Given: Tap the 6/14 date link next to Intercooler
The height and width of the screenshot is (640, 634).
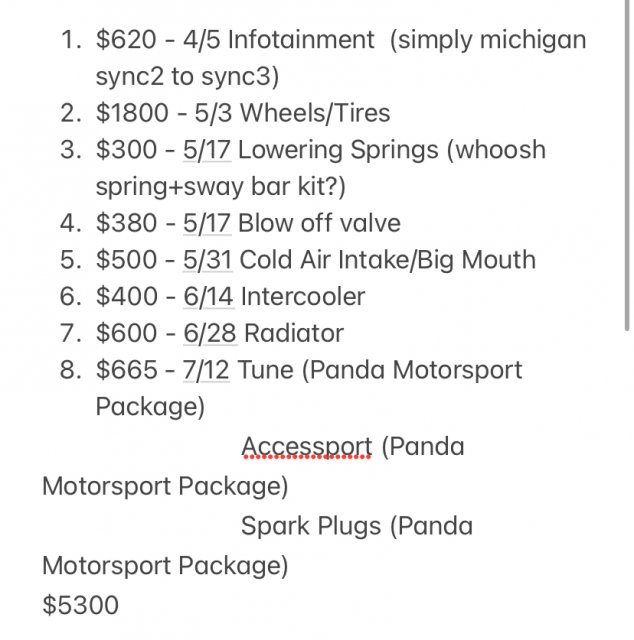Looking at the screenshot, I should (x=209, y=296).
